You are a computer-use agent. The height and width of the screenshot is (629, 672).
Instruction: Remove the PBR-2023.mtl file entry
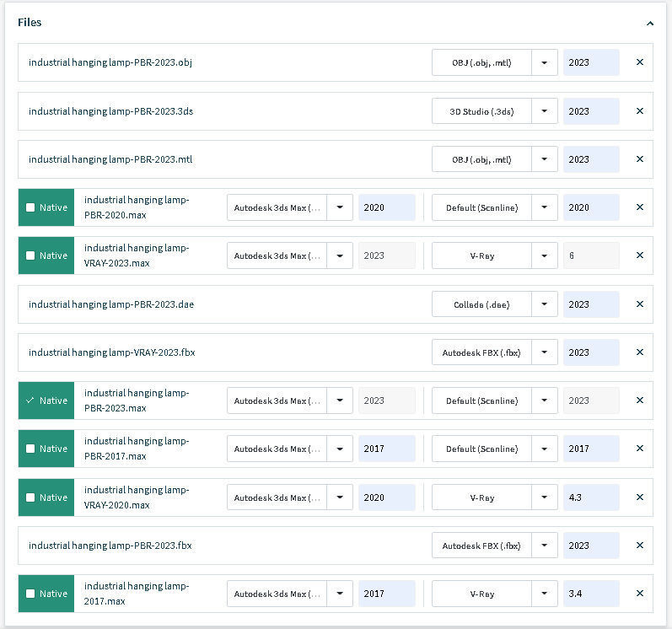[x=639, y=159]
